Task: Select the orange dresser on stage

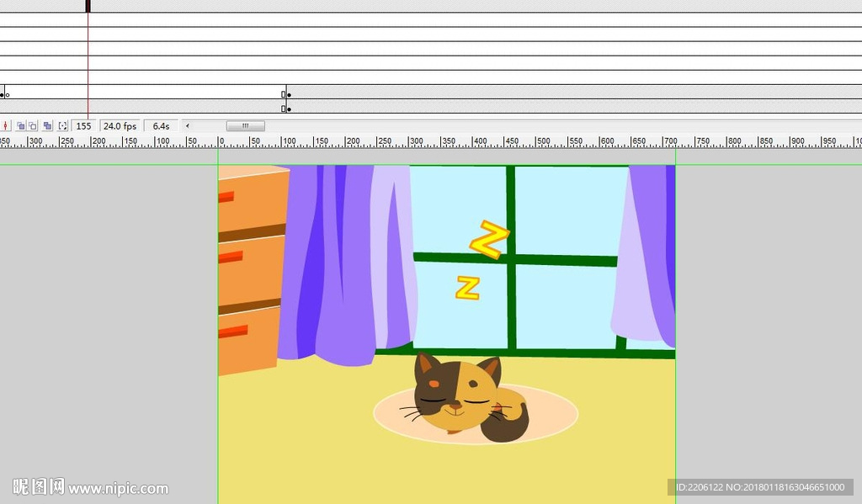Action: 252,269
